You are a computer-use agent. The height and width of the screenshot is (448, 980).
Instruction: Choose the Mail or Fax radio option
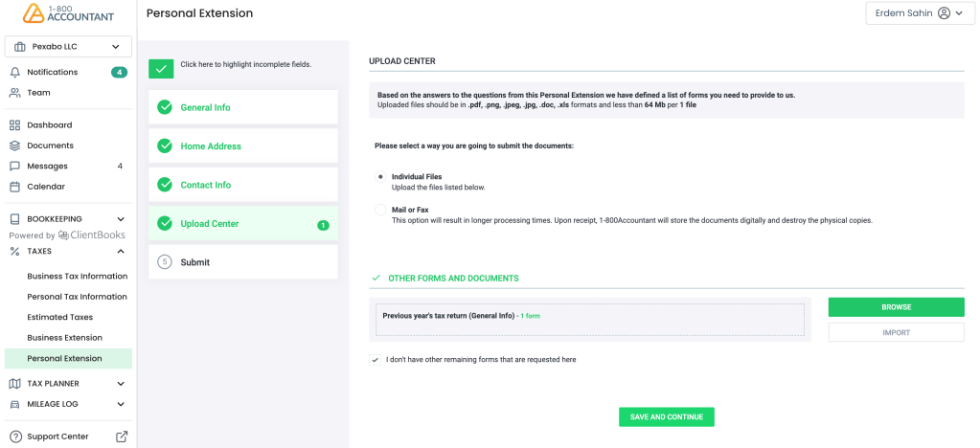click(380, 210)
